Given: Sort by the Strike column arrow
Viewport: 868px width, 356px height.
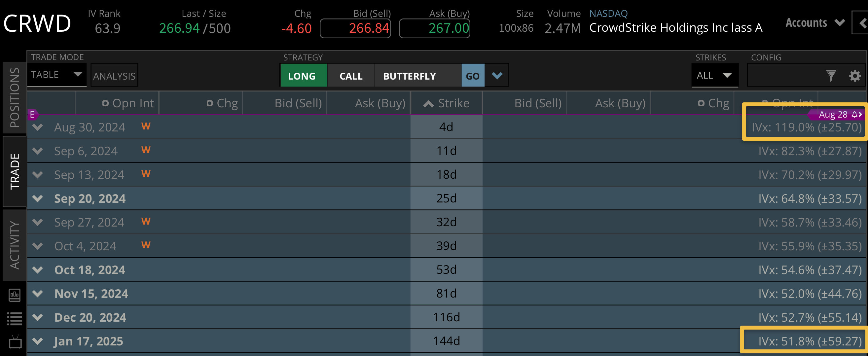Looking at the screenshot, I should coord(428,103).
